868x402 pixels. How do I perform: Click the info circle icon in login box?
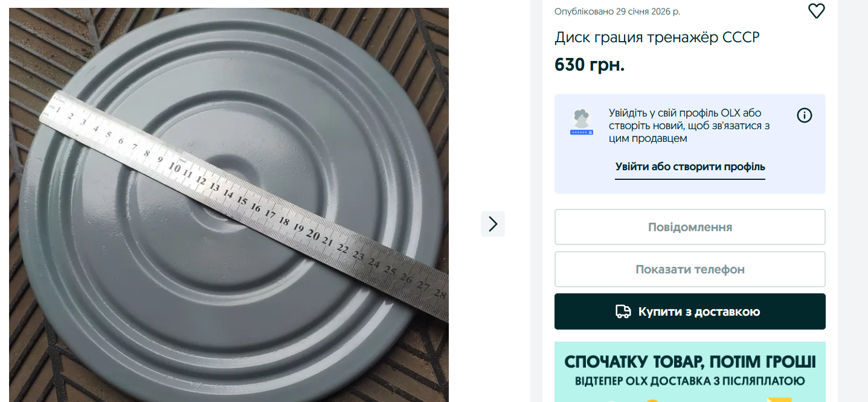pos(805,115)
